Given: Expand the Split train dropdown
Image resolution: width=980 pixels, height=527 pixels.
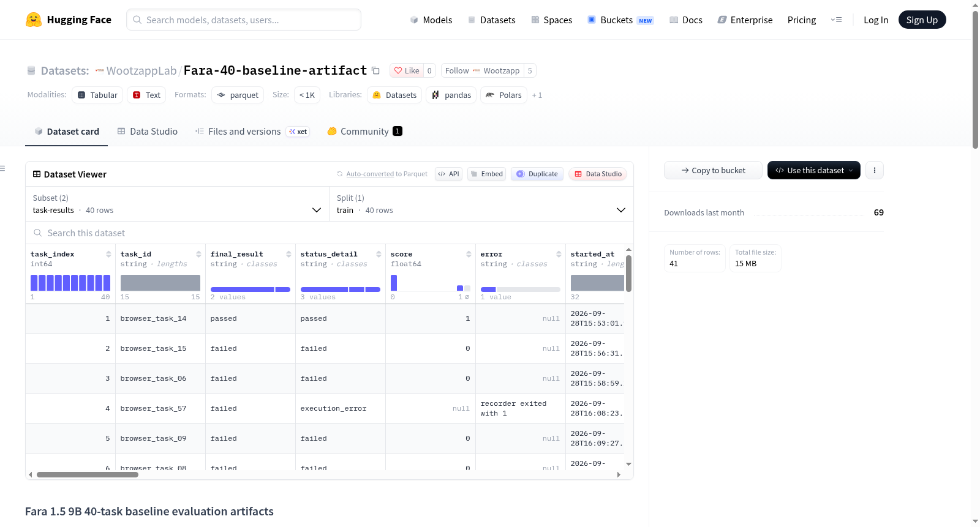Looking at the screenshot, I should tap(481, 204).
